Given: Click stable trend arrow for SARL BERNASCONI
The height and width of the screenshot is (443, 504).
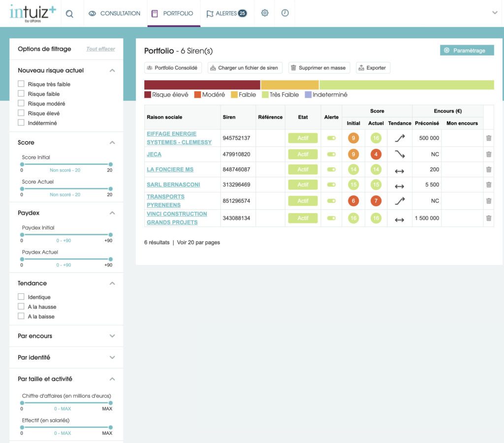Looking at the screenshot, I should (x=399, y=187).
